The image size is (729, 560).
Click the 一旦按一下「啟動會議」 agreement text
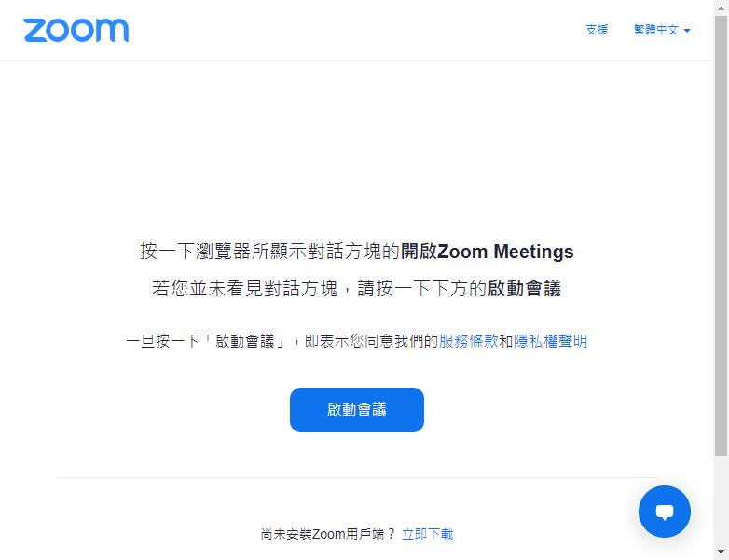coord(207,341)
